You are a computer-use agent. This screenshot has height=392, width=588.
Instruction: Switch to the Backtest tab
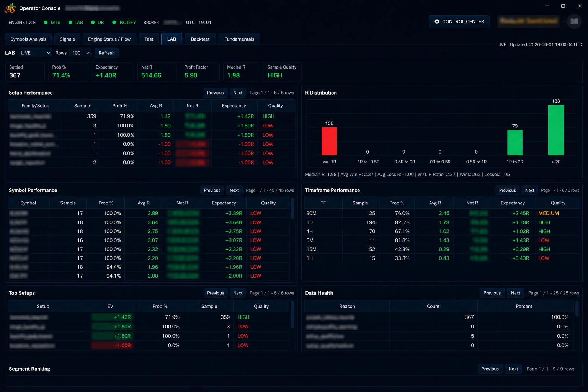(x=200, y=39)
